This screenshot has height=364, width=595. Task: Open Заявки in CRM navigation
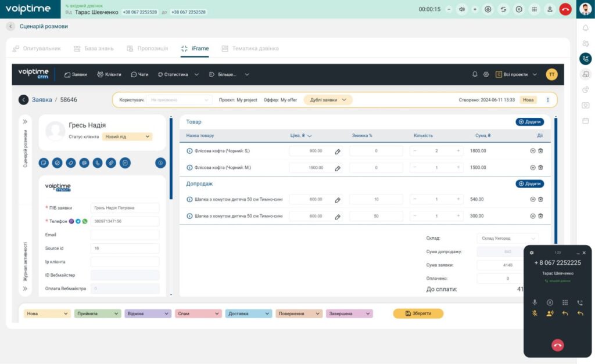pos(76,75)
